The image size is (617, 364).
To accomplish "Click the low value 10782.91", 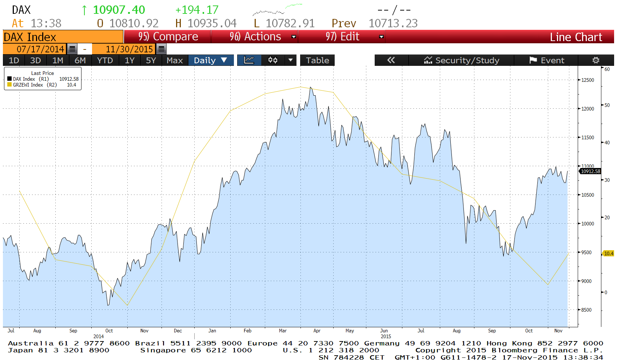I will click(x=290, y=23).
